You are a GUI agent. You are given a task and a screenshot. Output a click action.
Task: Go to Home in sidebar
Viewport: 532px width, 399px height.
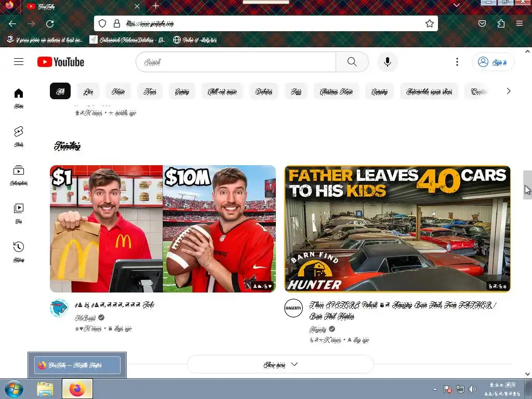pyautogui.click(x=19, y=98)
